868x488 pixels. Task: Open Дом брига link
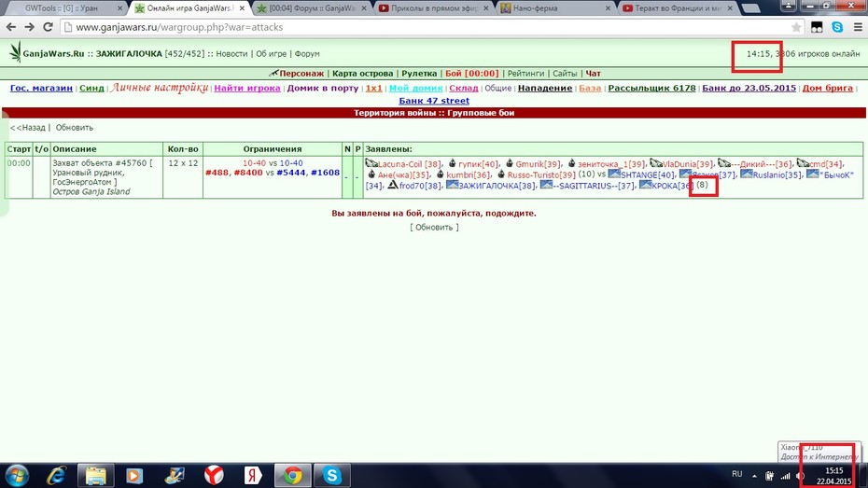tap(828, 88)
